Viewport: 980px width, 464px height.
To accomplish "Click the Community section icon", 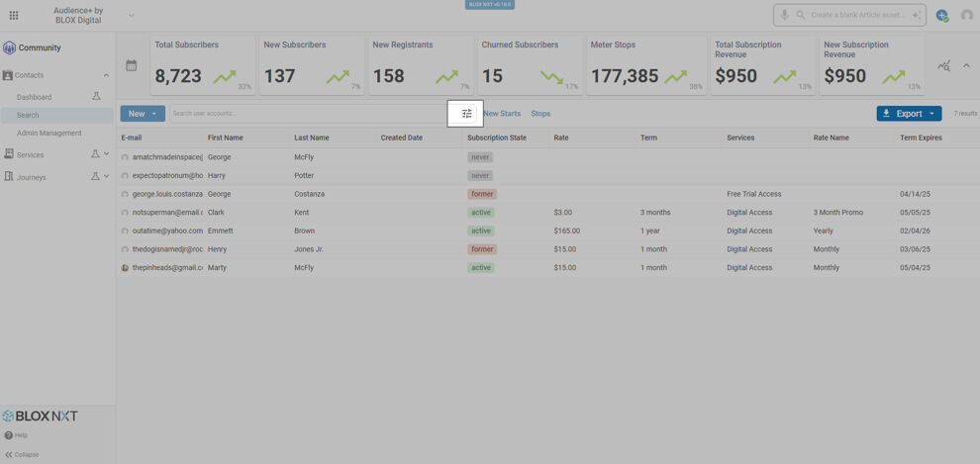I will (9, 48).
